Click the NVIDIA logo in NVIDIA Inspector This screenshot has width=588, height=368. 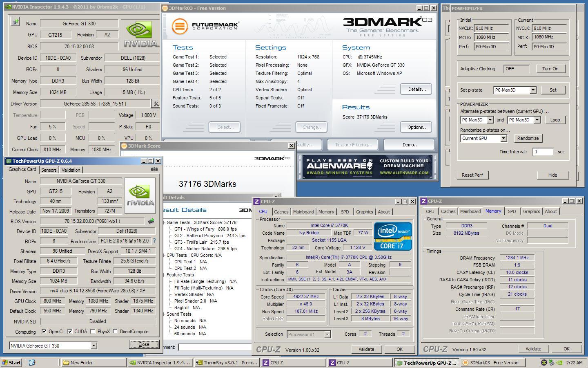coord(141,34)
